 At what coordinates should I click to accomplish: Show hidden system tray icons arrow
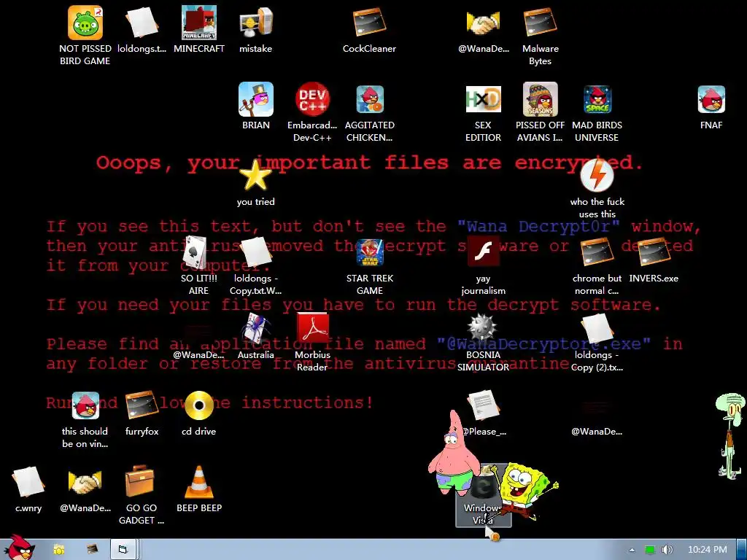point(632,550)
